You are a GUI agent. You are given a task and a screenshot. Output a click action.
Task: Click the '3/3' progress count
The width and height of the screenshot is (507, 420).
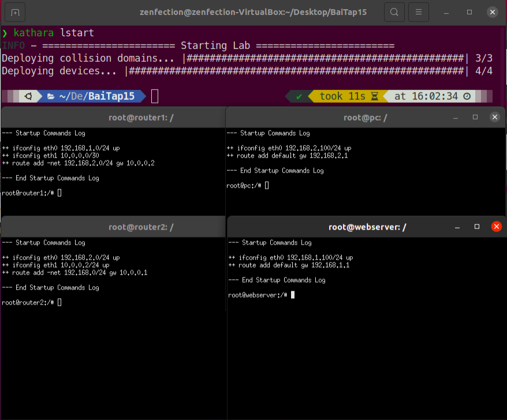(x=484, y=58)
